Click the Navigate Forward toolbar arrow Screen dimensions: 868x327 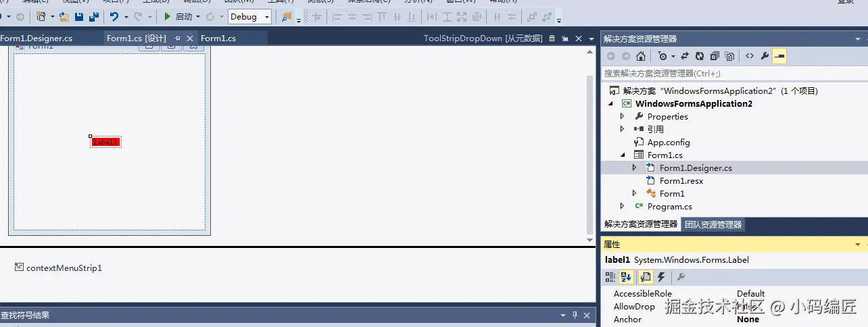tap(20, 16)
